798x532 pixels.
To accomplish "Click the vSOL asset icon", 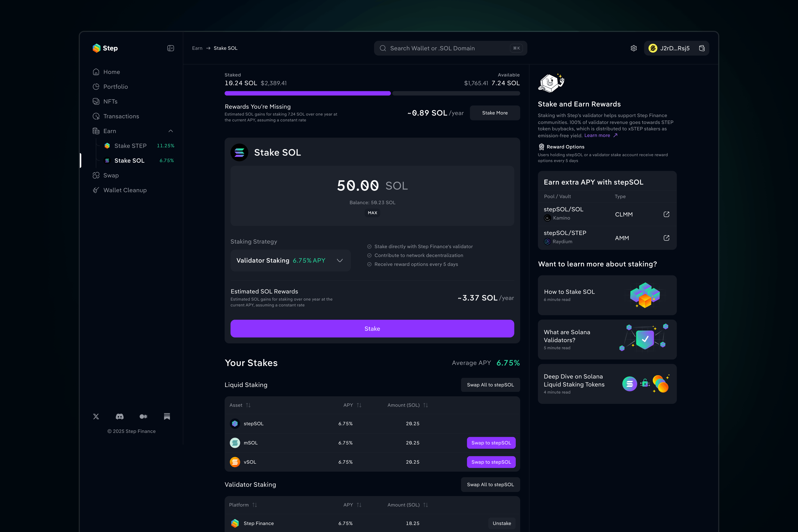I will (x=235, y=462).
